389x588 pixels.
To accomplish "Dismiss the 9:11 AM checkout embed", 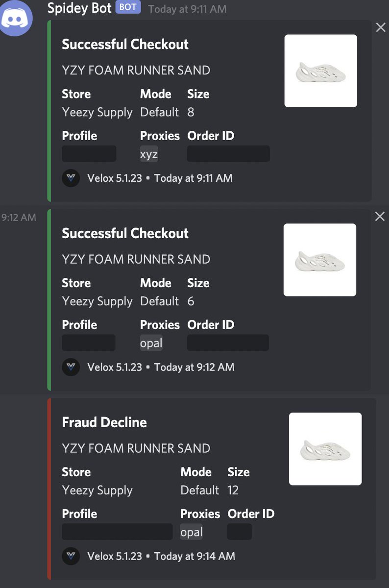I will coord(381,28).
